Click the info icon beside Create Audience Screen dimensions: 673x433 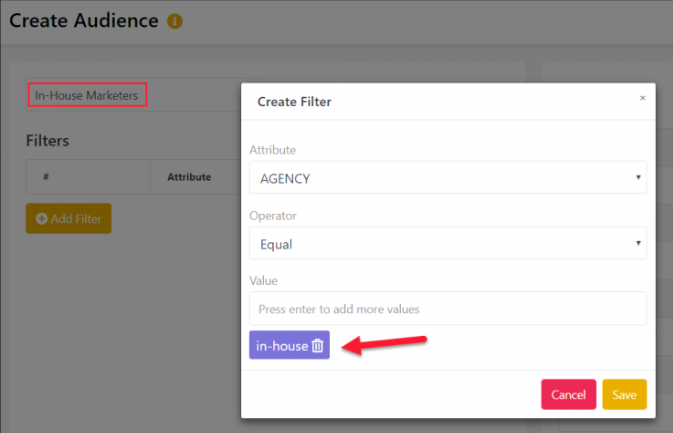[175, 21]
